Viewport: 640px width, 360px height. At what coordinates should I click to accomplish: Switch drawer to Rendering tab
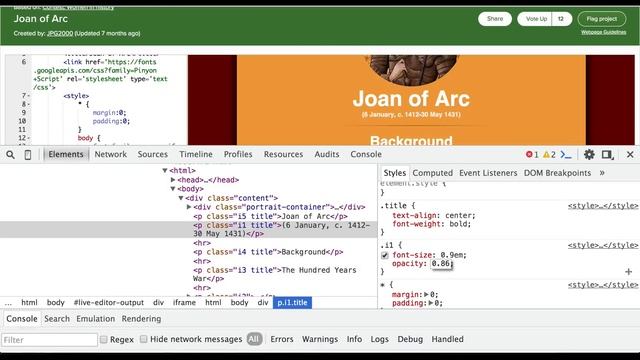click(x=141, y=319)
